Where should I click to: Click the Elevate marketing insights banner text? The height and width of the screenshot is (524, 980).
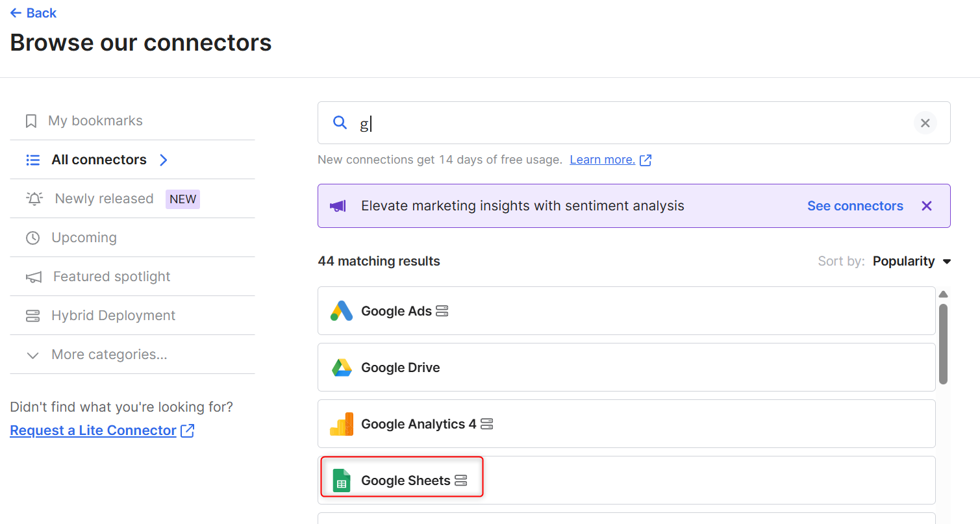point(523,206)
